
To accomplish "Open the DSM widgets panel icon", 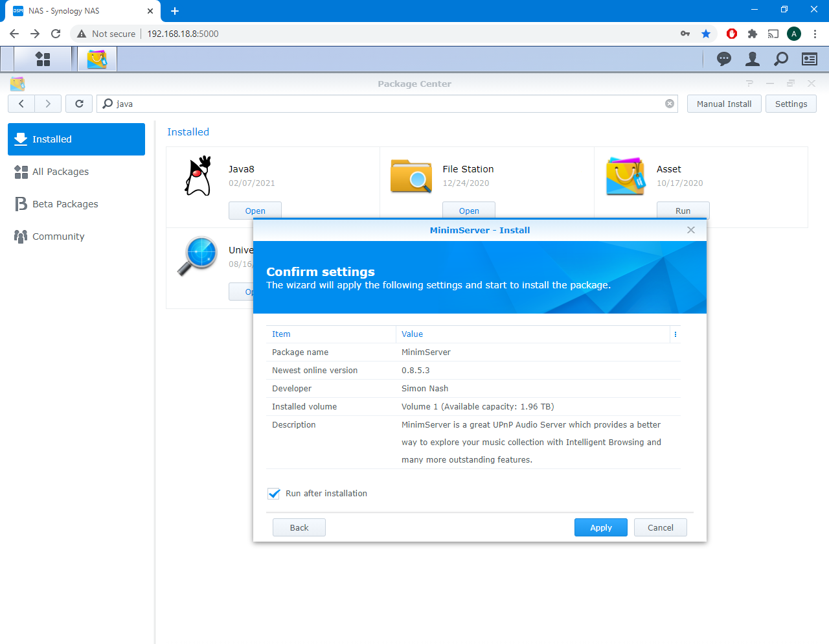I will 810,59.
